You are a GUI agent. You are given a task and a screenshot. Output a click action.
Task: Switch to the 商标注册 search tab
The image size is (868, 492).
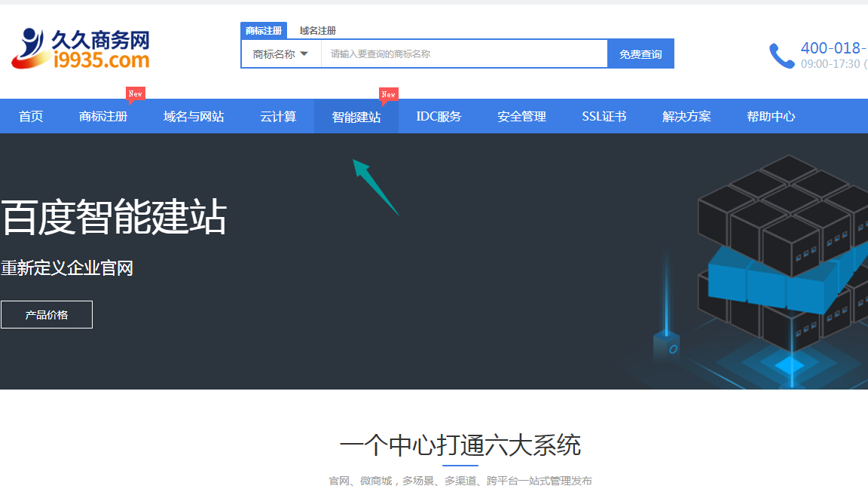tap(264, 30)
